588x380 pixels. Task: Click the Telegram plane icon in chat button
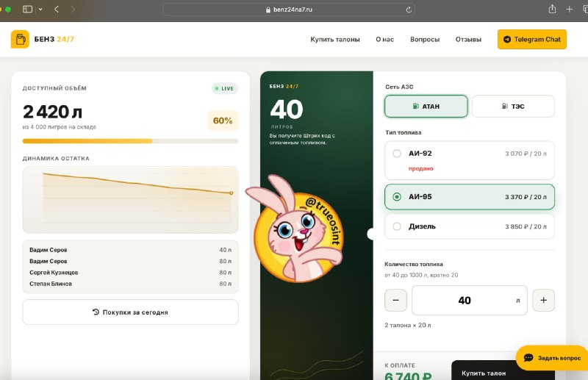(x=507, y=40)
